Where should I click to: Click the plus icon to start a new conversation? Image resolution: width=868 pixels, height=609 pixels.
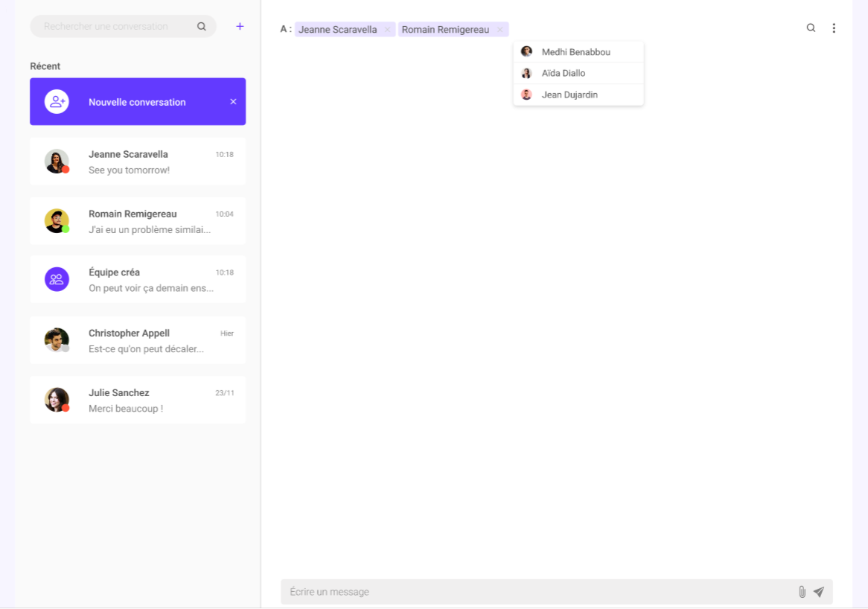240,26
